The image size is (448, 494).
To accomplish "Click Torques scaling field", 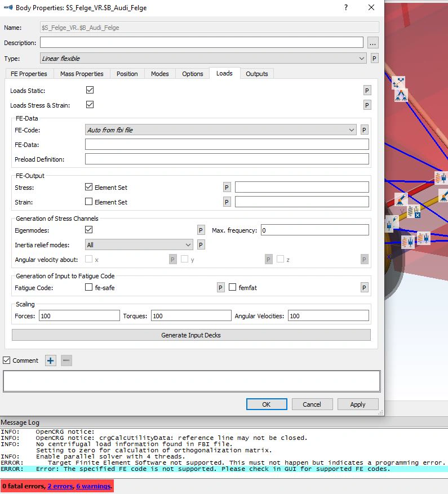I will click(x=192, y=315).
